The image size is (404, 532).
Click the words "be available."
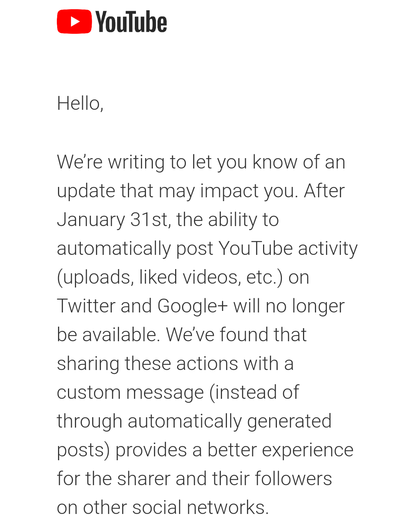(x=108, y=335)
